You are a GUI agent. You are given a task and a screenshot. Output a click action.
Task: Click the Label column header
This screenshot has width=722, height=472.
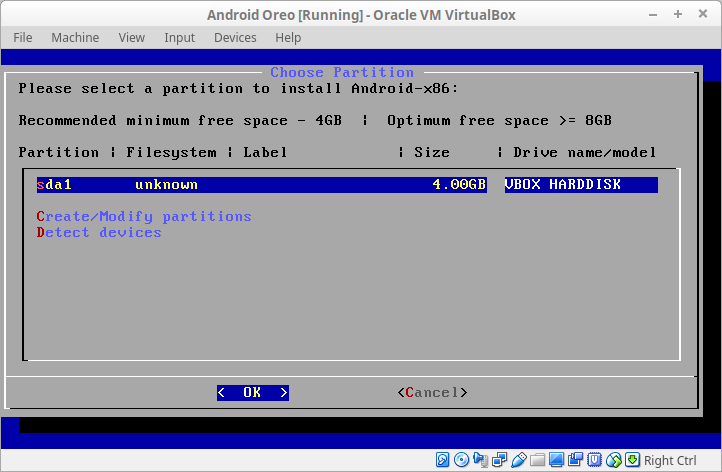point(265,152)
